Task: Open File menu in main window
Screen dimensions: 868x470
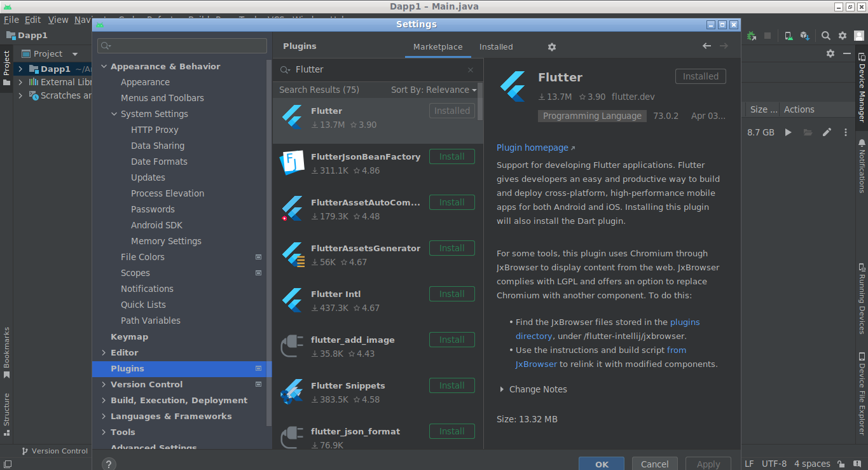Action: pos(11,20)
